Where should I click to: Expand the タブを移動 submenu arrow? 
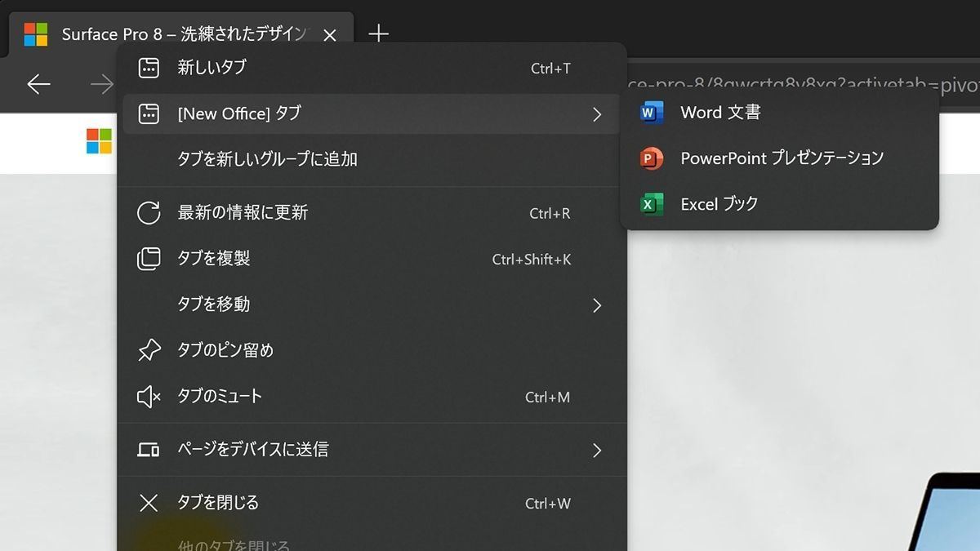pyautogui.click(x=597, y=305)
